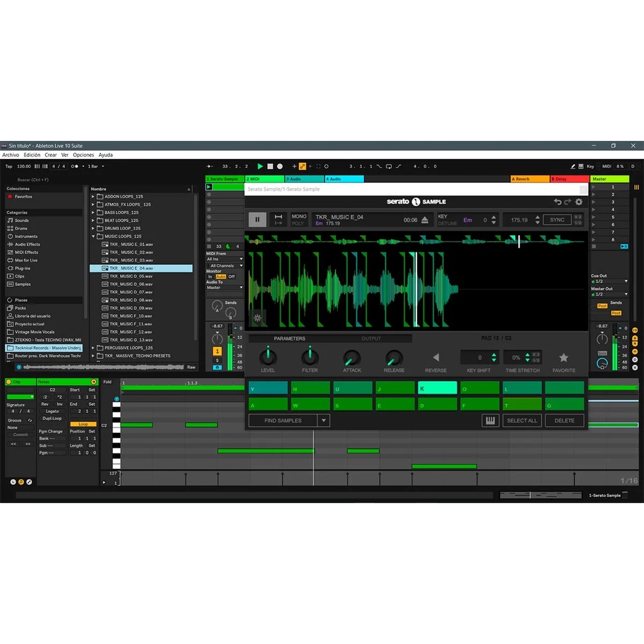Open the Edición menu
The height and width of the screenshot is (644, 644).
click(32, 155)
